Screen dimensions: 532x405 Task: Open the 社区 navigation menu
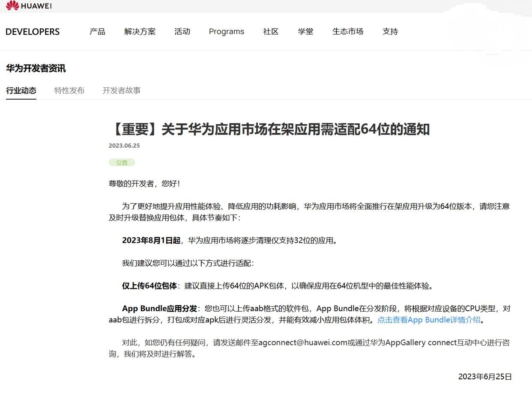[270, 31]
